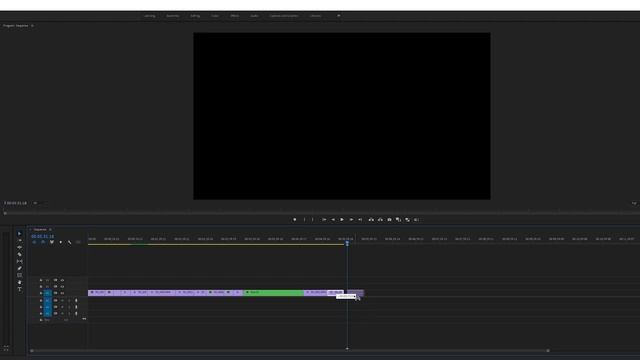Toggle sync lock for V2 track
The width and height of the screenshot is (640, 360).
tap(56, 287)
